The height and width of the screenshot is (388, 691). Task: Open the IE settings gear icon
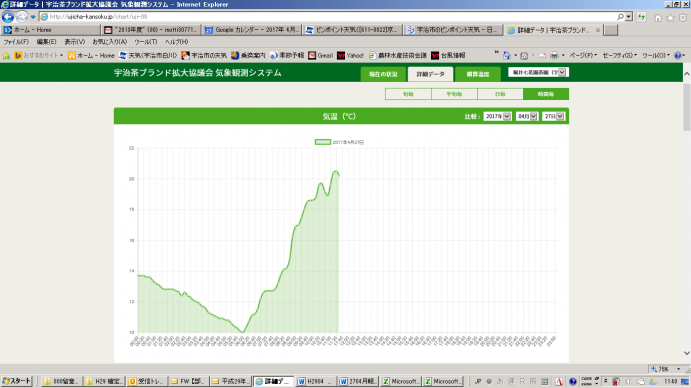point(683,18)
